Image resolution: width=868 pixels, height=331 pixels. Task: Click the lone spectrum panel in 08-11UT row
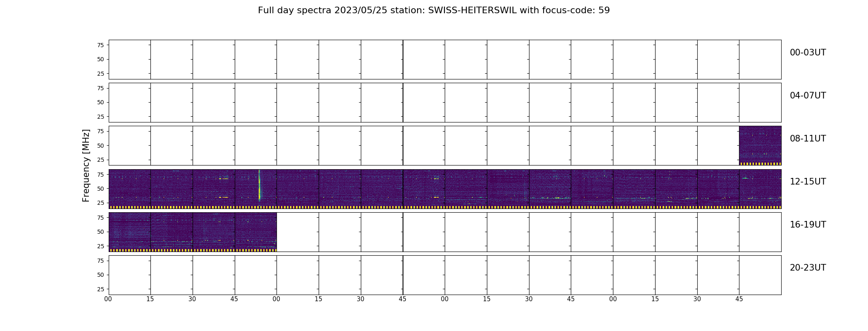click(x=760, y=146)
